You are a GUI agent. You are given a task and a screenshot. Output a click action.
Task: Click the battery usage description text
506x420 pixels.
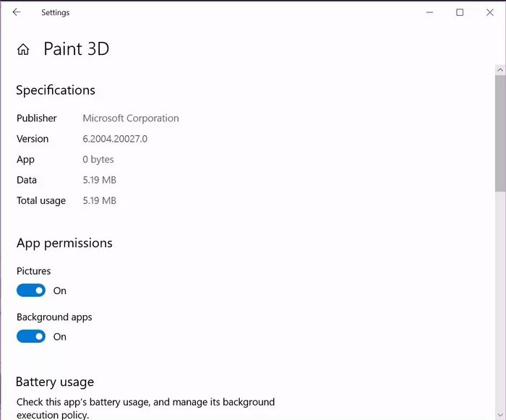pyautogui.click(x=145, y=408)
